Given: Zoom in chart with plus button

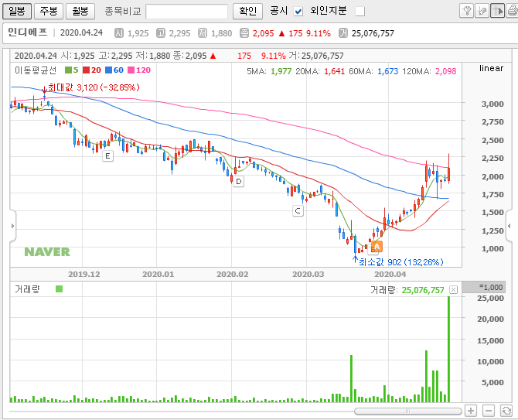Looking at the screenshot, I should click(471, 411).
